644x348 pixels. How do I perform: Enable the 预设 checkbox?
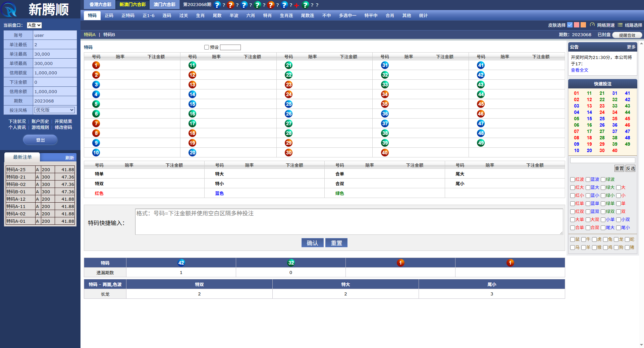tap(207, 47)
